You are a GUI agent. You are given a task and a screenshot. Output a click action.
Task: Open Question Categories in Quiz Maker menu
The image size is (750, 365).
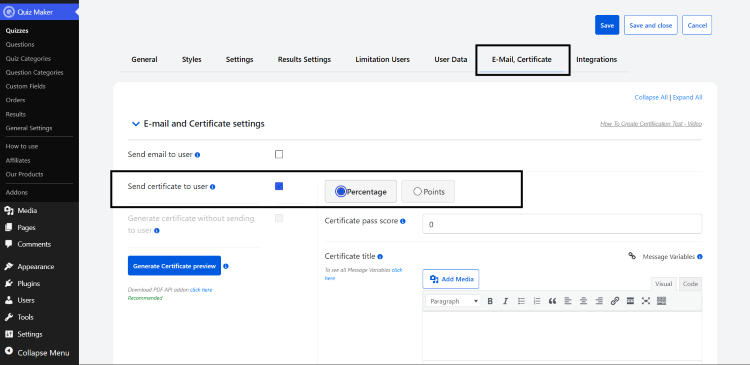coord(34,72)
